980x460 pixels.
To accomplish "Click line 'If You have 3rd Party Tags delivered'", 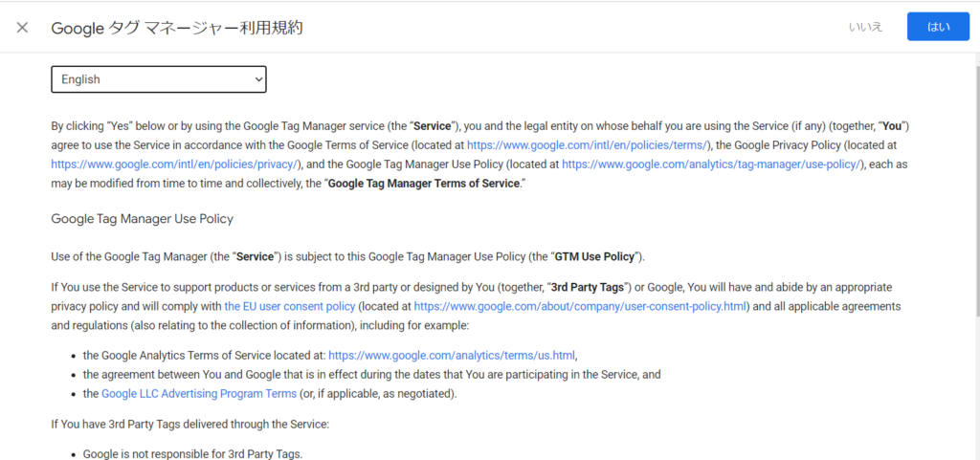I will coord(190,424).
